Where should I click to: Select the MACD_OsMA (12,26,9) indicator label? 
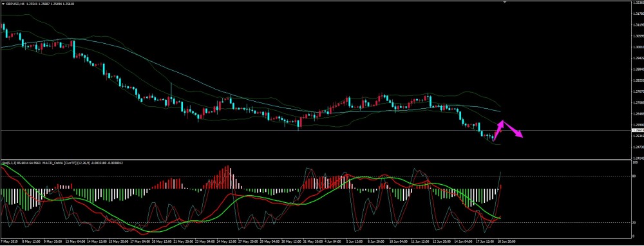(x=66, y=163)
